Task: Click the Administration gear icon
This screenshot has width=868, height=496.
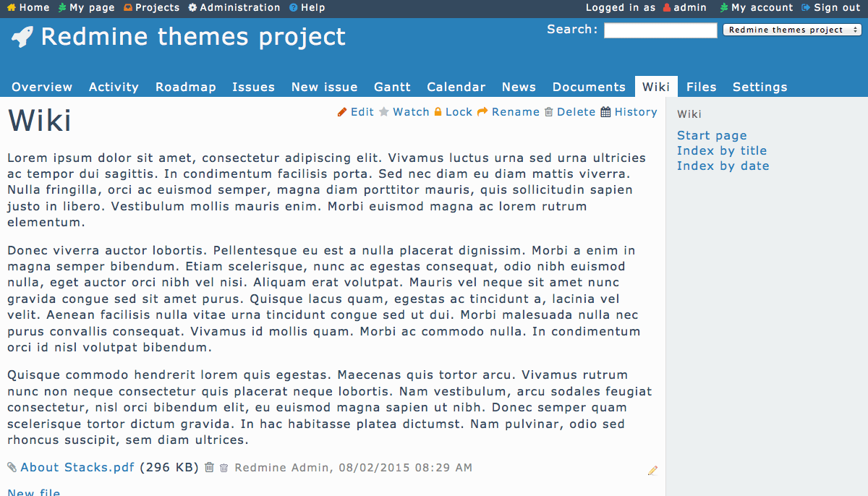Action: [x=192, y=8]
